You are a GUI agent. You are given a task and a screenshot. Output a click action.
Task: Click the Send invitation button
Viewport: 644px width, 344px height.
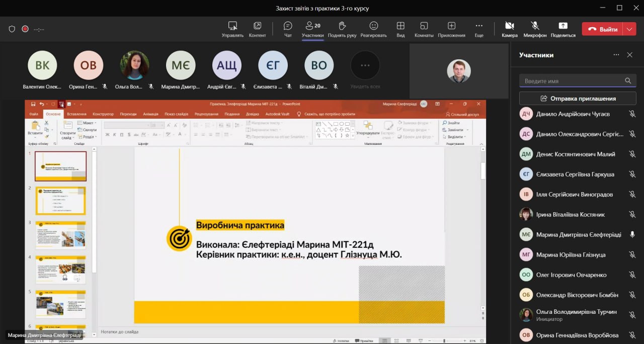coord(578,98)
